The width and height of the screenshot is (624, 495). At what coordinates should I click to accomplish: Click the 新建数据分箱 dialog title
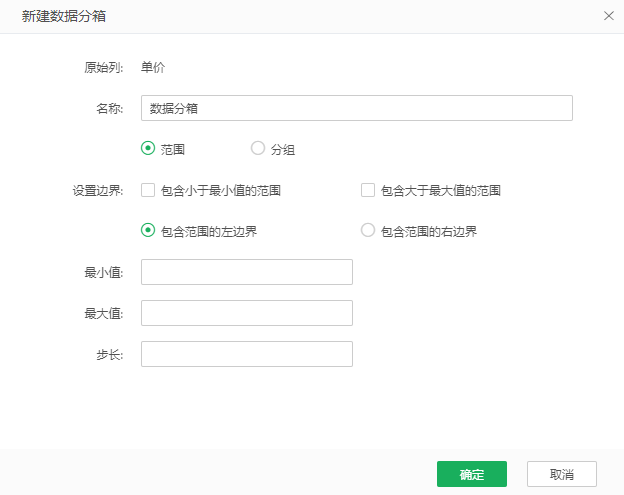(65, 16)
